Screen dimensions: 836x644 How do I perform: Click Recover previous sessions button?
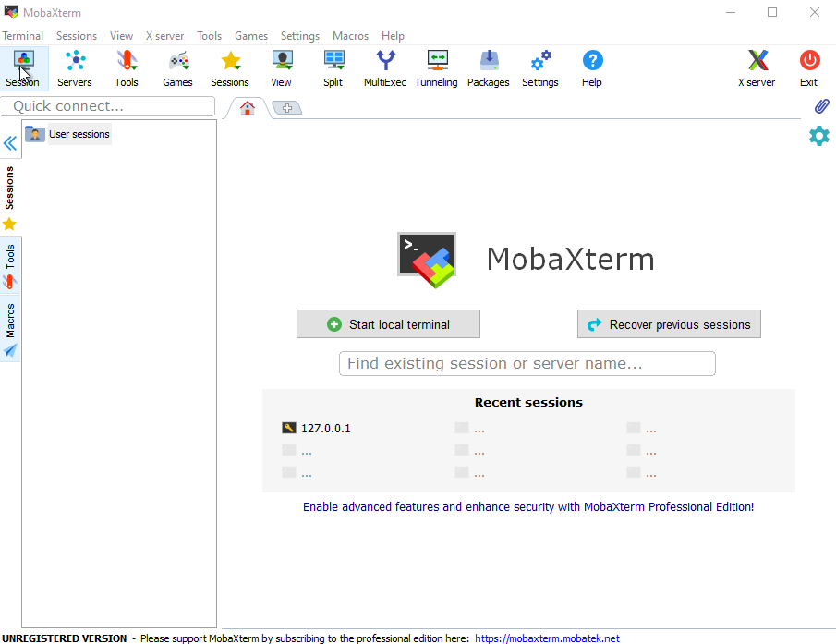pos(669,324)
